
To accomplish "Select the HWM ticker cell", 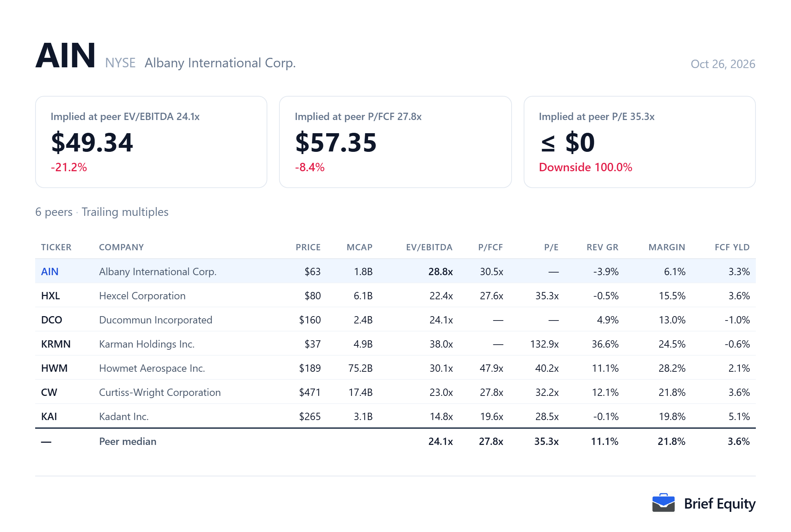I will coord(54,368).
